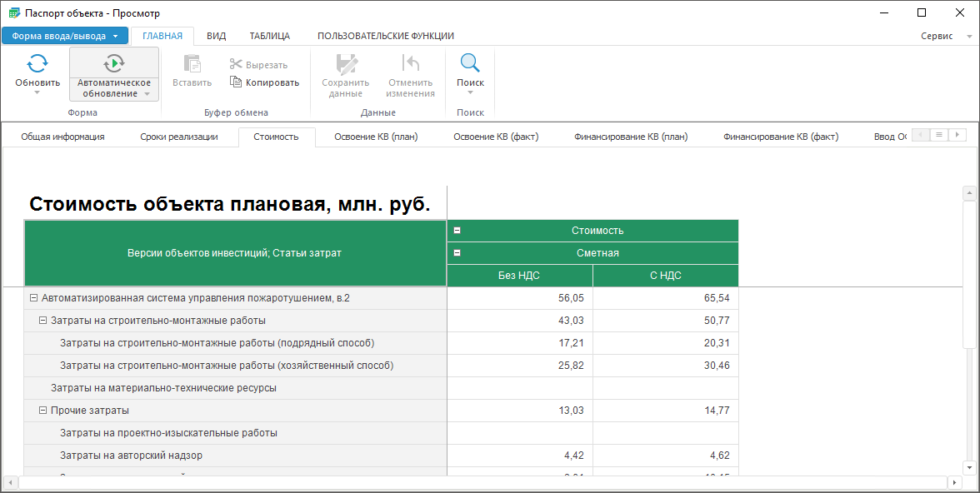This screenshot has height=493, width=980.
Task: Click the Вырезать scissors icon
Action: [236, 65]
